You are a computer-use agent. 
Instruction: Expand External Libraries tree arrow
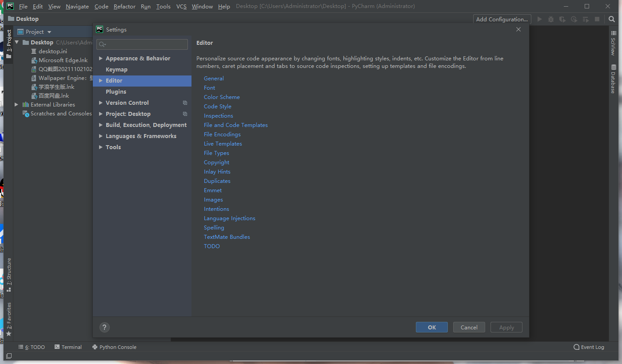(16, 105)
